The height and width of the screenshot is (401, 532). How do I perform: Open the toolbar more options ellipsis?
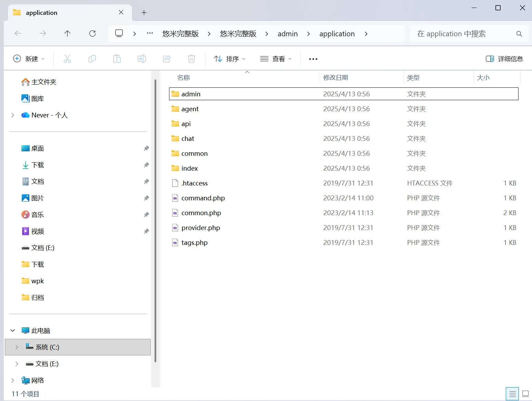313,59
